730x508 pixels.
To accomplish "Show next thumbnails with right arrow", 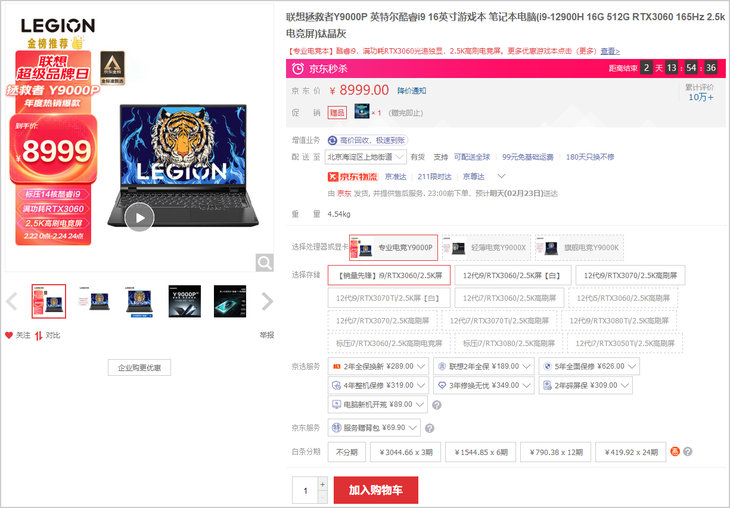I will pos(267,301).
